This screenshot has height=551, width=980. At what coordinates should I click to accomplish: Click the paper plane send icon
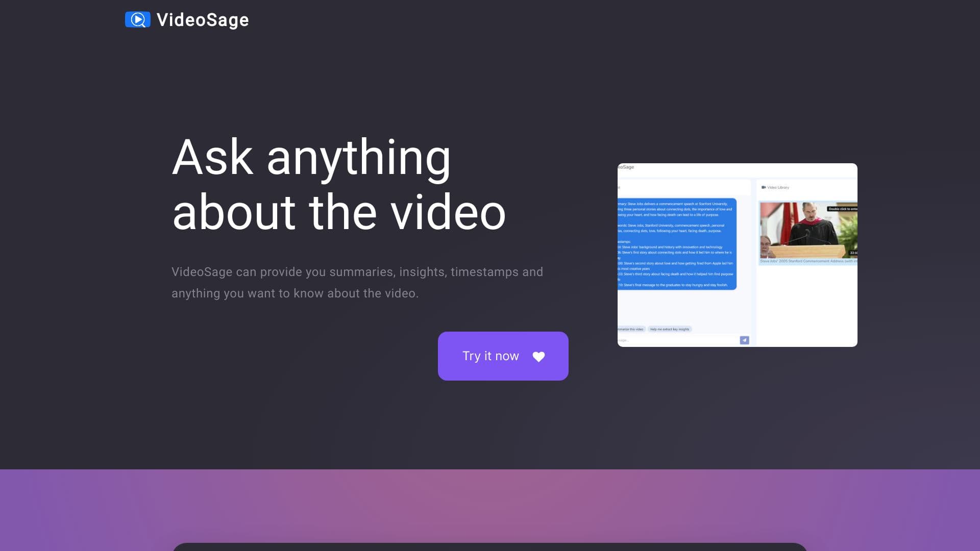click(744, 340)
